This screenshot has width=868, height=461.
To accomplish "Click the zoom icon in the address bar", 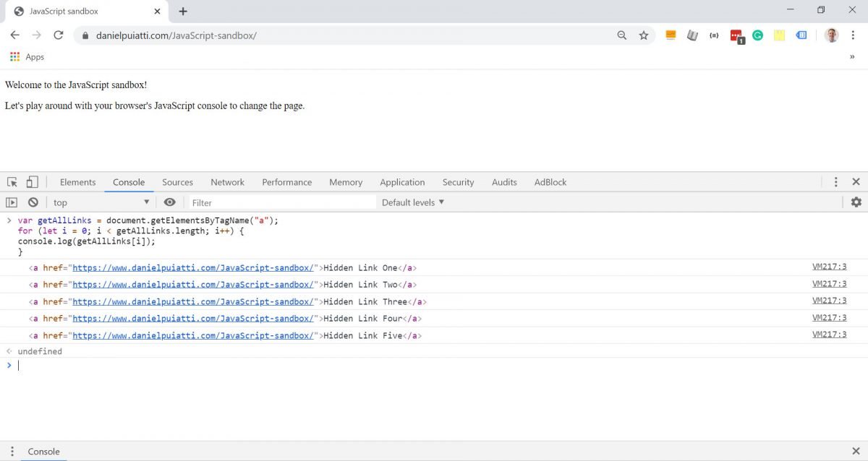I will click(x=622, y=35).
